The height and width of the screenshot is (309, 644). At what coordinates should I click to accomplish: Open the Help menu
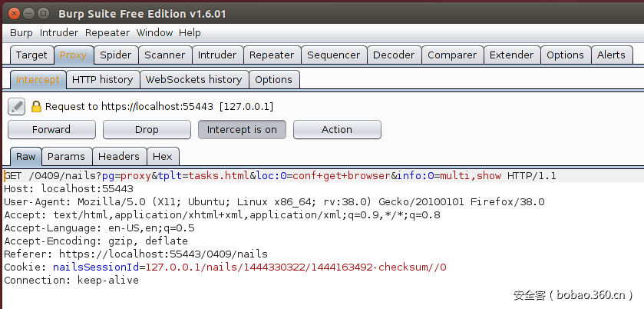190,33
